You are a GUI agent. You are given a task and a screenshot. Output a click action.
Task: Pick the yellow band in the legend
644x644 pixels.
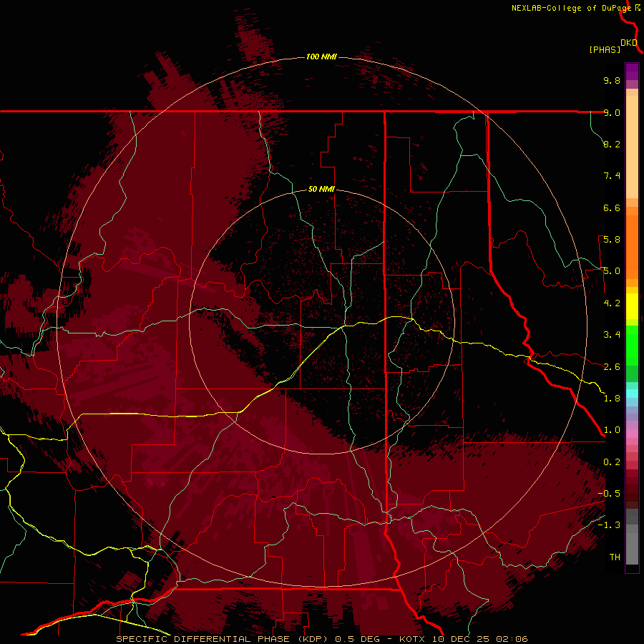coord(632,306)
